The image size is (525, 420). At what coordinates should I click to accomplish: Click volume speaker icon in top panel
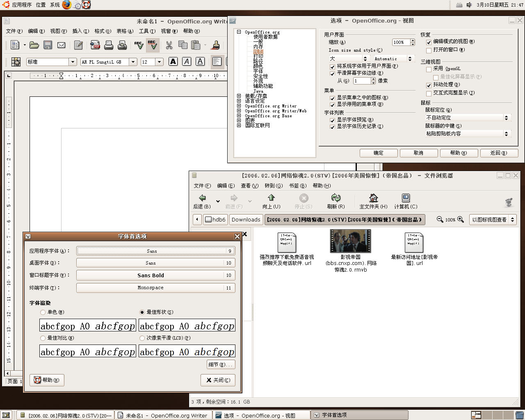pyautogui.click(x=469, y=5)
